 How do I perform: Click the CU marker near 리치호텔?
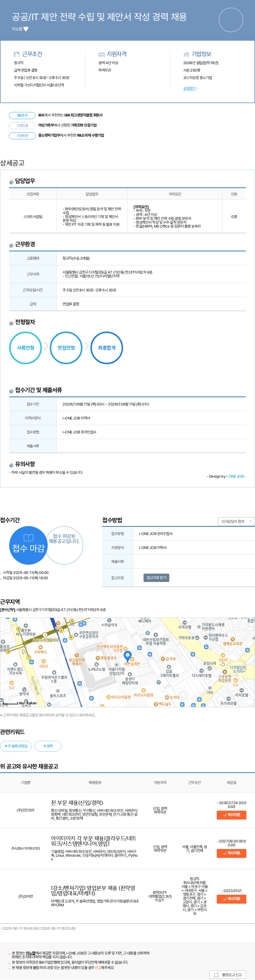(236, 680)
